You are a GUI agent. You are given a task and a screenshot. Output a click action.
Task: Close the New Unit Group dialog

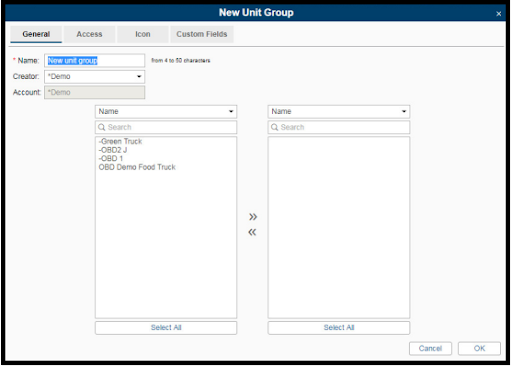[498, 14]
